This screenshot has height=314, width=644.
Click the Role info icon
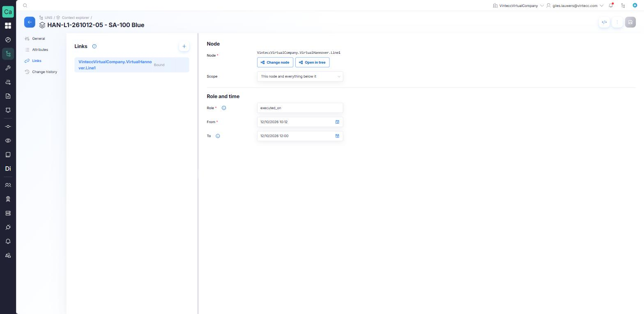[x=224, y=108]
